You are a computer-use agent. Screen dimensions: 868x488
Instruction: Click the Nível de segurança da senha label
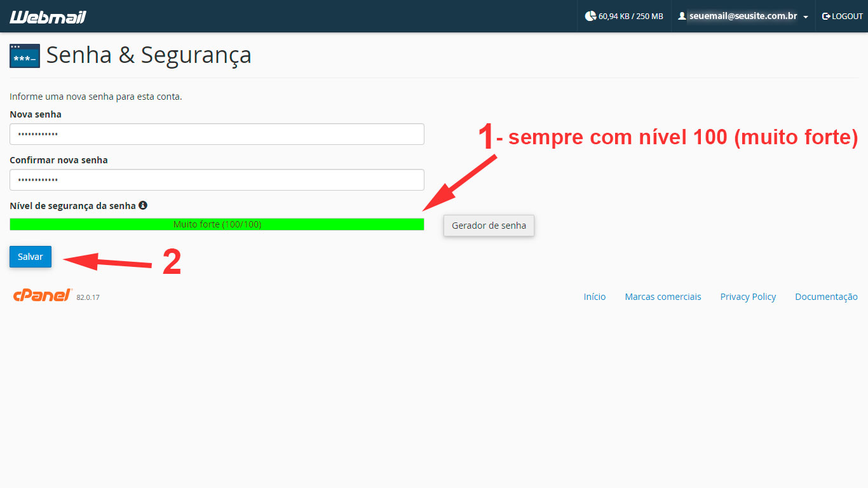[x=72, y=206]
